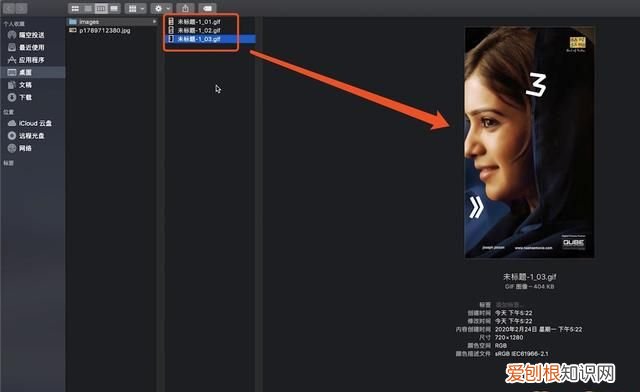
Task: Switch Finder to list view
Action: (88, 8)
